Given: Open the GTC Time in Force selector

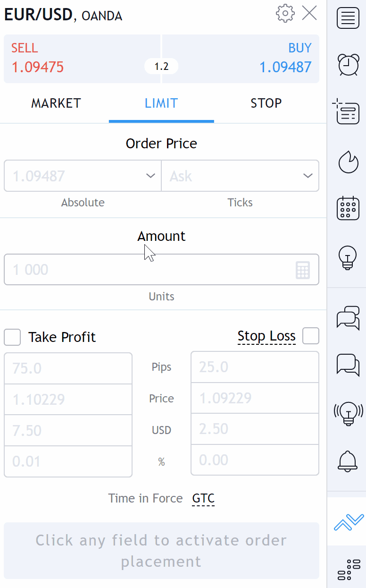Looking at the screenshot, I should pos(203,498).
